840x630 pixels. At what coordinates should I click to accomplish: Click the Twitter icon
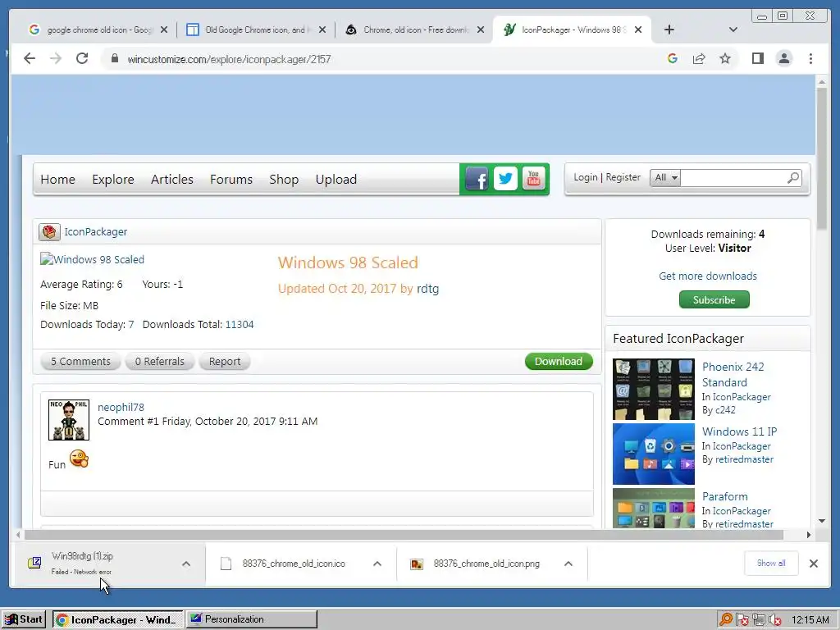pos(505,178)
